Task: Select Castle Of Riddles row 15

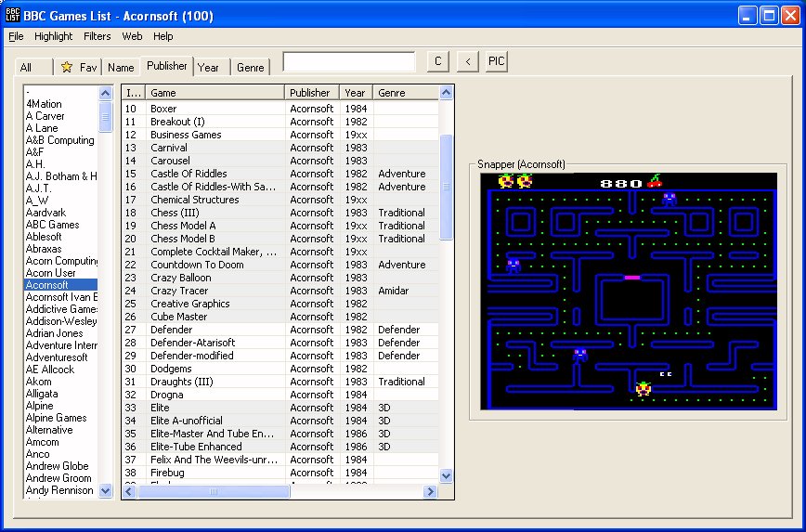Action: click(280, 174)
